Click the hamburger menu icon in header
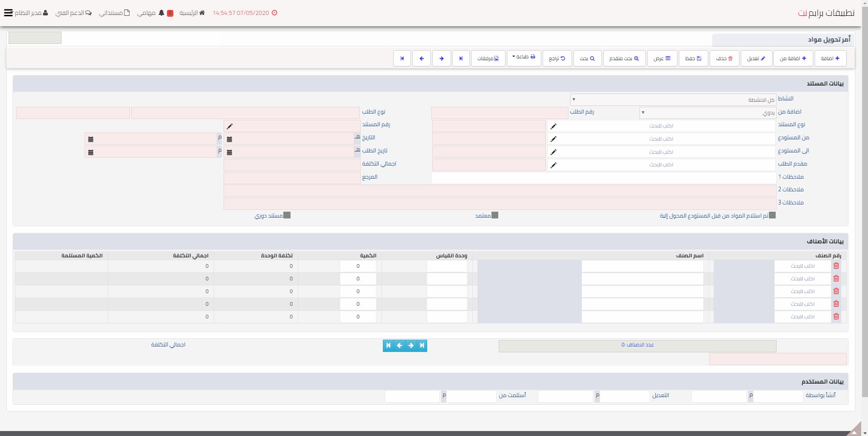The height and width of the screenshot is (436, 868). [x=8, y=13]
